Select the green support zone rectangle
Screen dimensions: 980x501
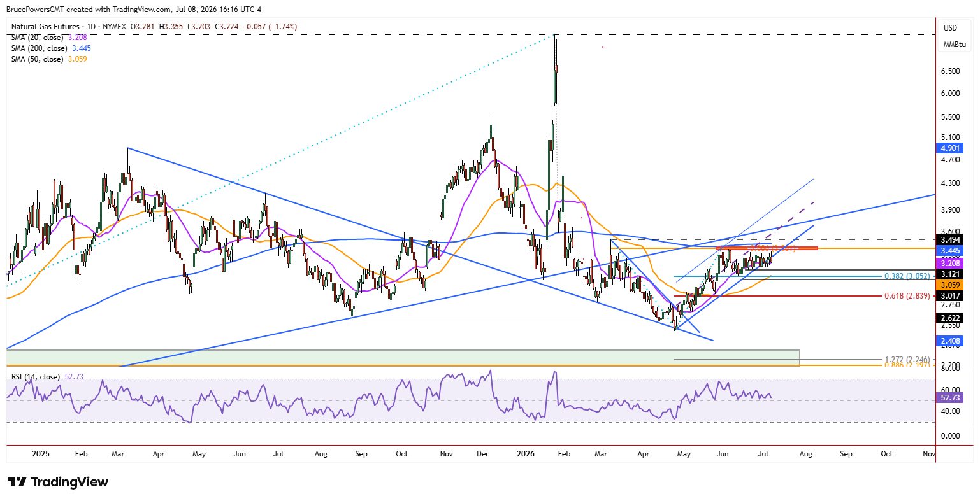pos(403,357)
